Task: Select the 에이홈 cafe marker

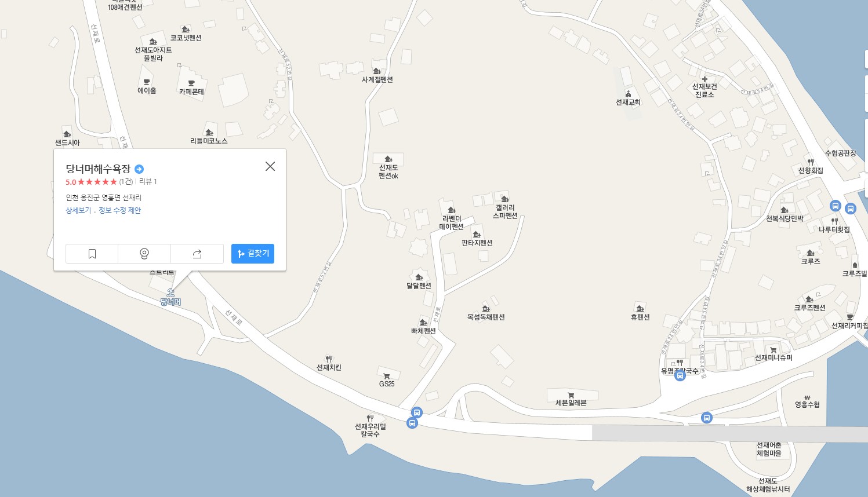Action: coord(147,82)
